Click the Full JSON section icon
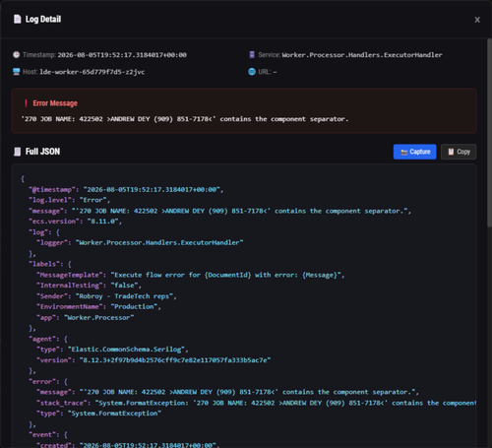Image resolution: width=492 pixels, height=448 pixels. [18, 152]
